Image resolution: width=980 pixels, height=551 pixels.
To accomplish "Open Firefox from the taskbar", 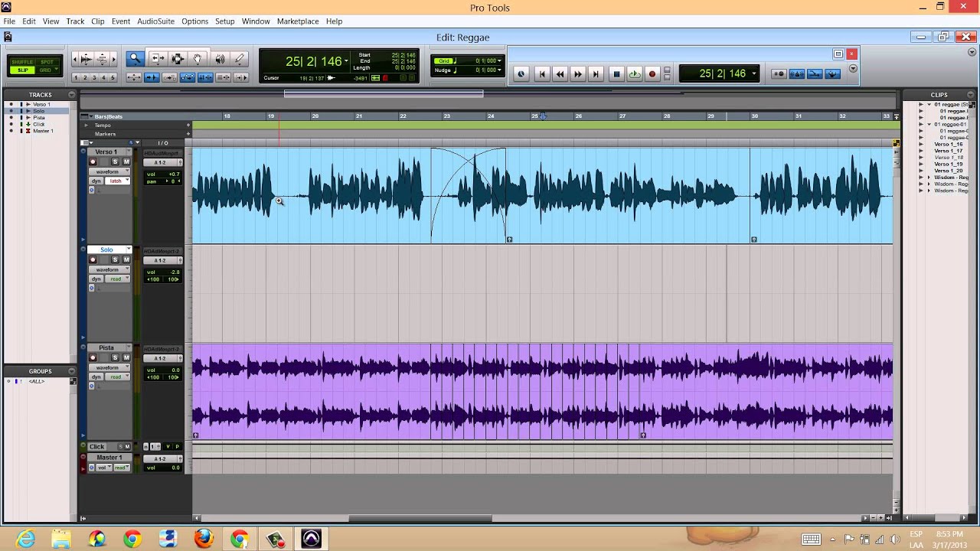I will pyautogui.click(x=204, y=539).
